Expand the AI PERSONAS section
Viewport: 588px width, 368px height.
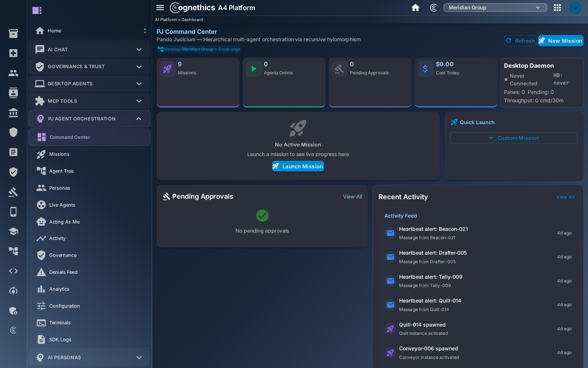tap(89, 357)
